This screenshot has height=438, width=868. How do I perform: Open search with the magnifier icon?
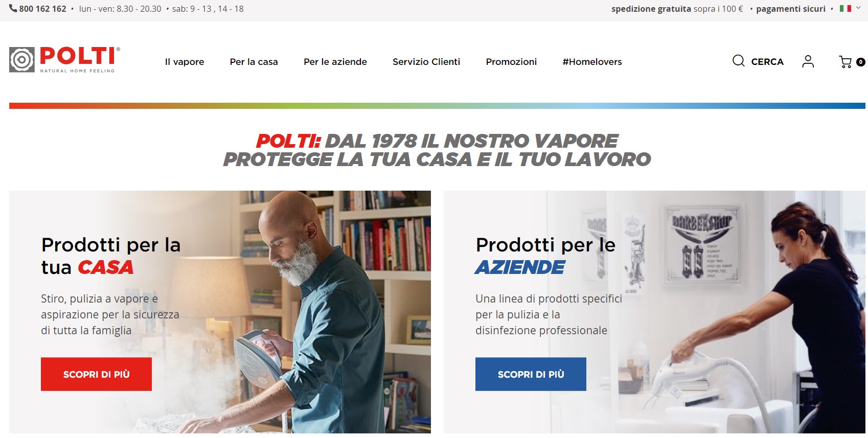click(738, 61)
